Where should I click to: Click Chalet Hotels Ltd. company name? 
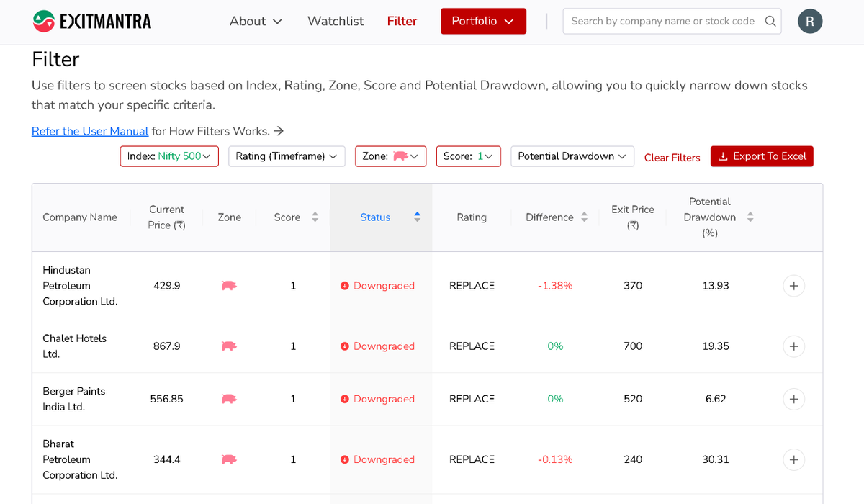pos(74,346)
